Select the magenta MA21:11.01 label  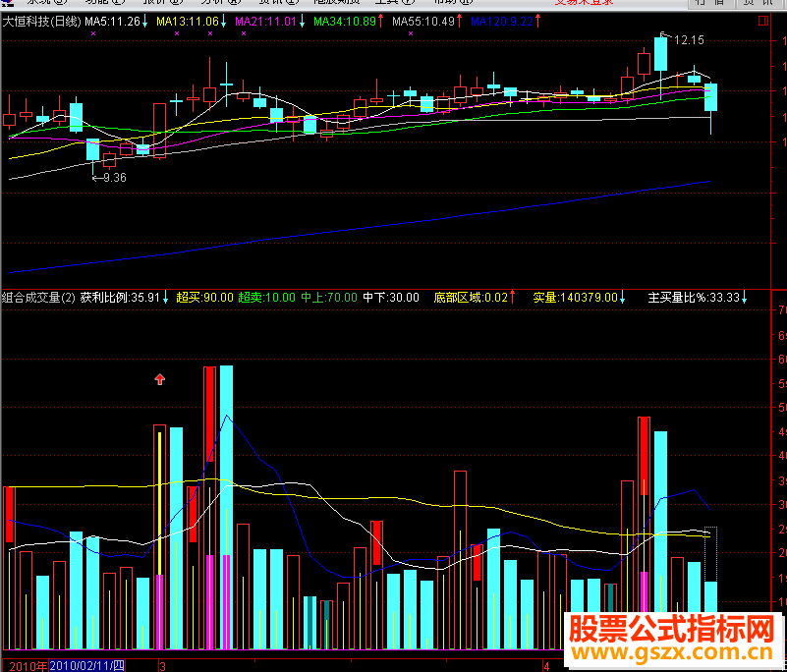[266, 22]
